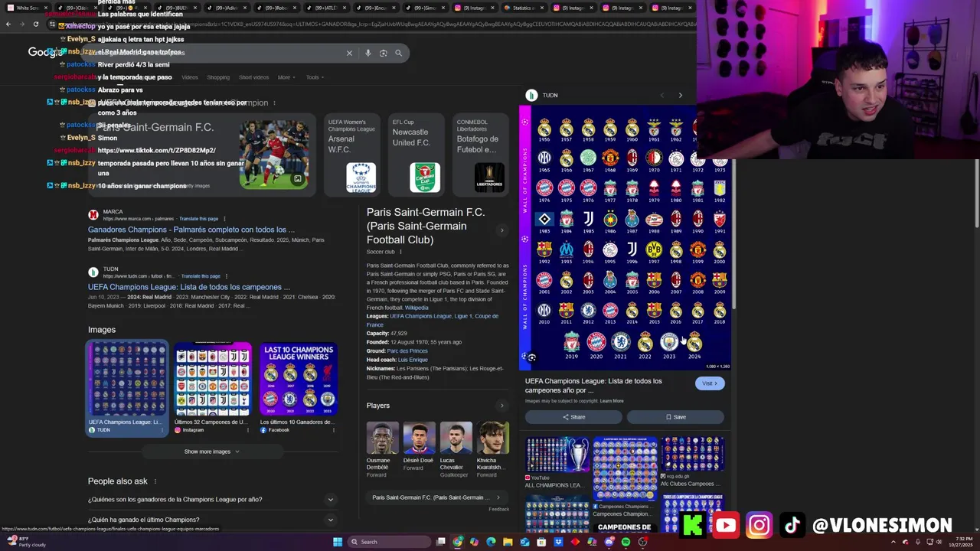This screenshot has width=980, height=551.
Task: Clear the Google search box text
Action: coord(349,53)
